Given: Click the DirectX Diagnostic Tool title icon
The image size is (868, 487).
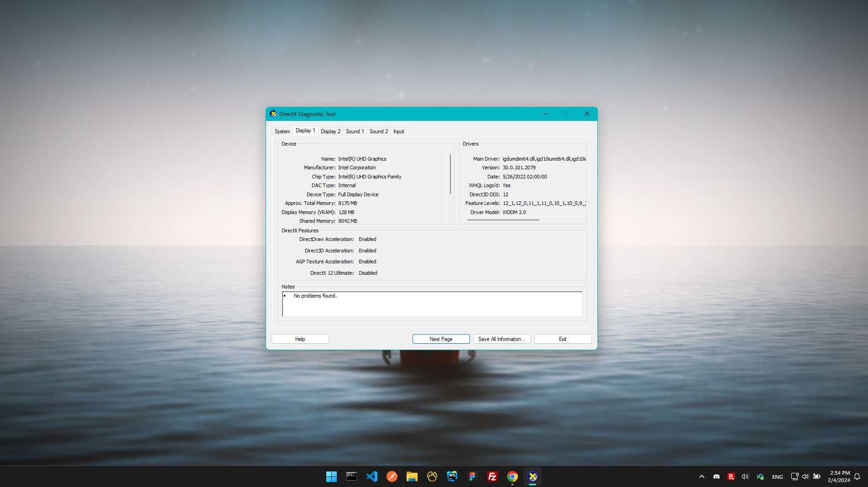Looking at the screenshot, I should [273, 114].
